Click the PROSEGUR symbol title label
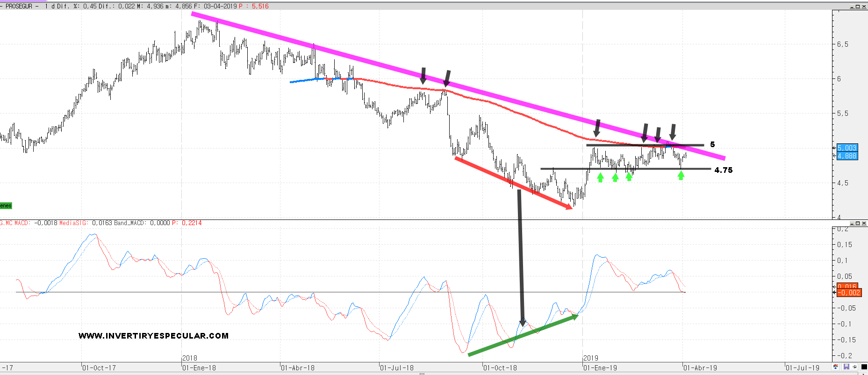Screen dimensions: 868x375 tap(19, 7)
